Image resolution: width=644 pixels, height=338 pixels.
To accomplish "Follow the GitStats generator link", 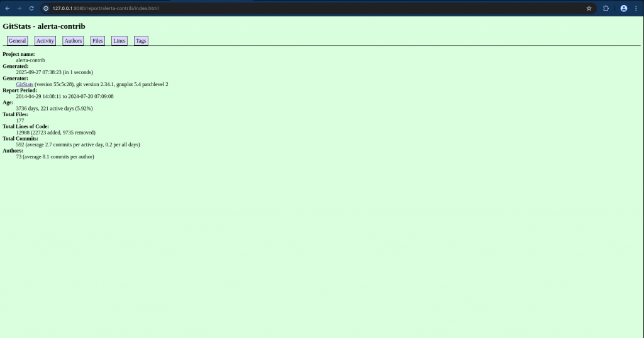I will [25, 84].
